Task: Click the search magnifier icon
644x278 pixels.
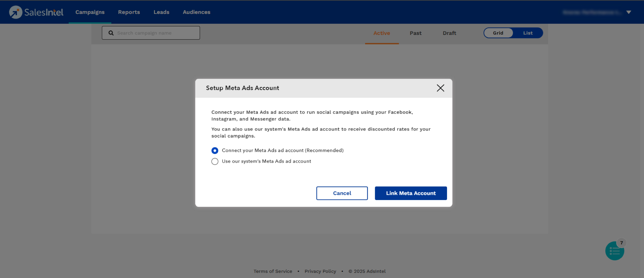Action: click(x=111, y=33)
